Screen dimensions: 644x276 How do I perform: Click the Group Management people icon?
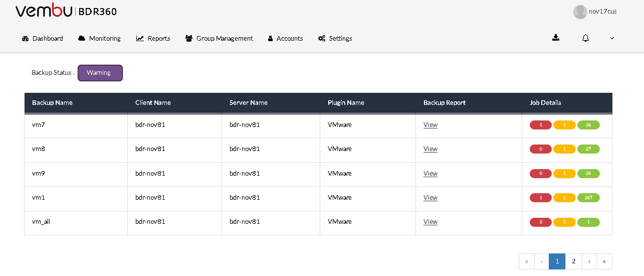click(189, 38)
